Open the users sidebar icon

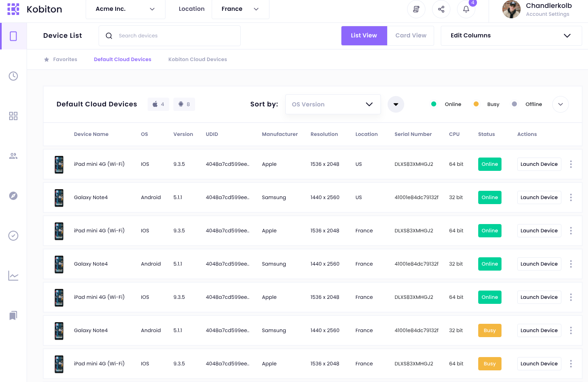[x=13, y=156]
